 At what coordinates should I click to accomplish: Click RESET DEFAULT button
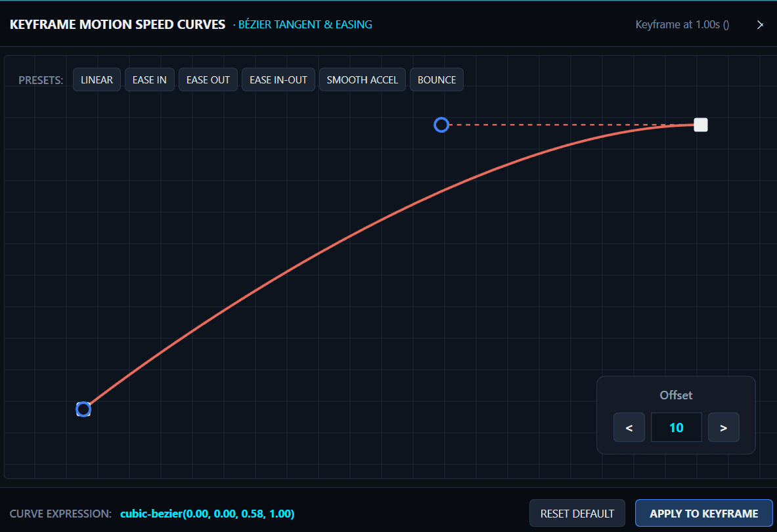[577, 514]
